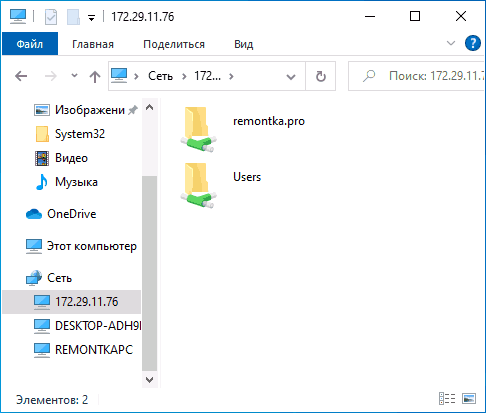This screenshot has height=413, width=486.
Task: Open address bar previous locations dropdown
Action: click(x=291, y=77)
